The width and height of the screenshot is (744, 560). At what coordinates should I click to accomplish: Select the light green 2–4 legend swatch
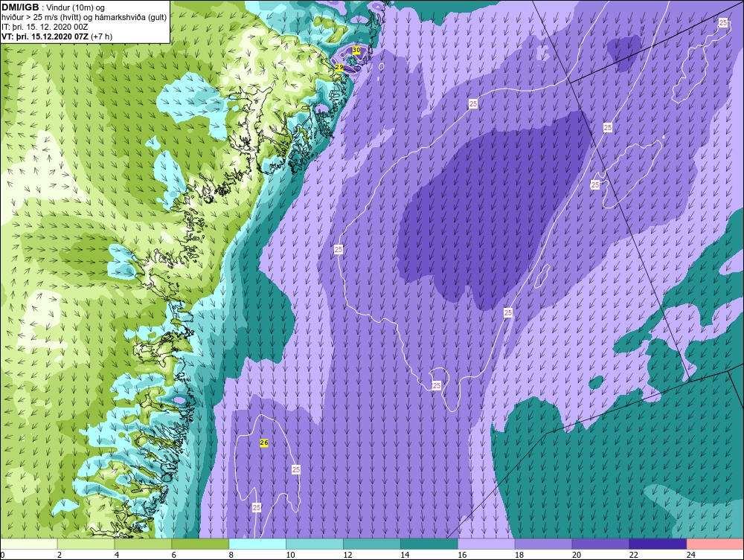pos(86,544)
